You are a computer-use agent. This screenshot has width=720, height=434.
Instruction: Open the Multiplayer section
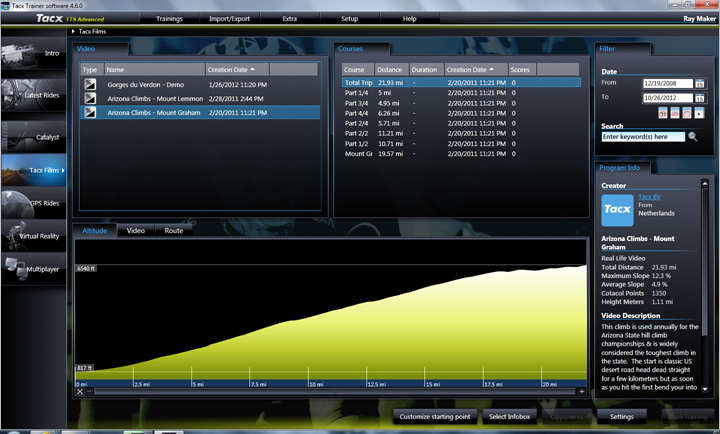pos(34,269)
